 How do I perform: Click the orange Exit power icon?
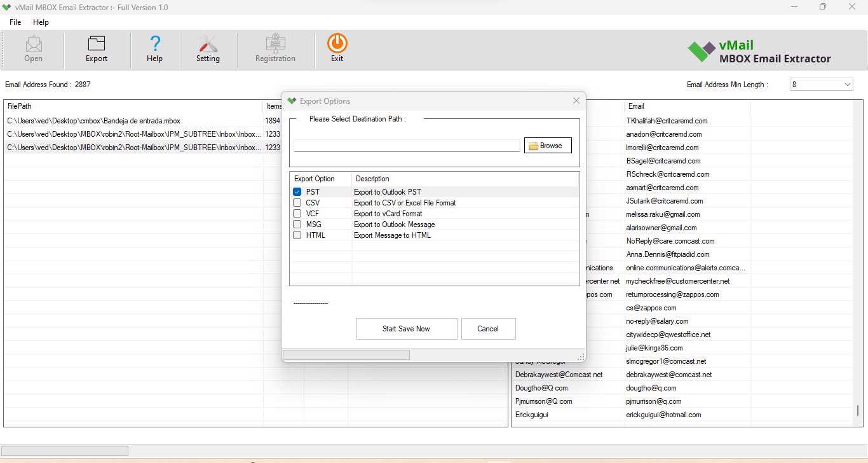[337, 48]
